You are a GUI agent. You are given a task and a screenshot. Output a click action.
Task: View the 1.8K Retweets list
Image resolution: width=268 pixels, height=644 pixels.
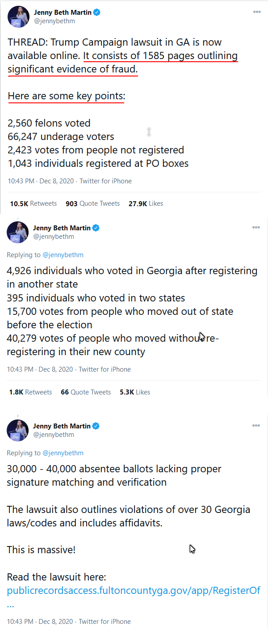click(x=30, y=392)
